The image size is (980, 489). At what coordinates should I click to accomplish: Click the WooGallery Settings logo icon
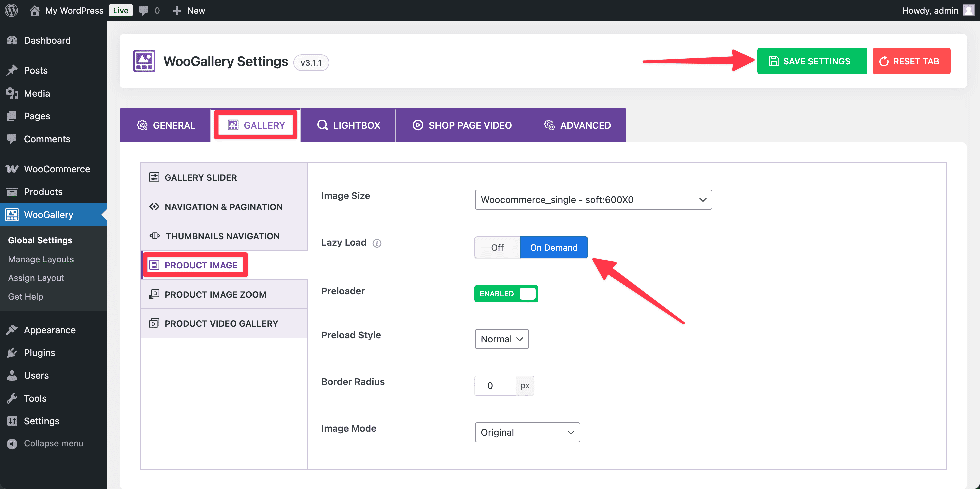[x=144, y=61]
